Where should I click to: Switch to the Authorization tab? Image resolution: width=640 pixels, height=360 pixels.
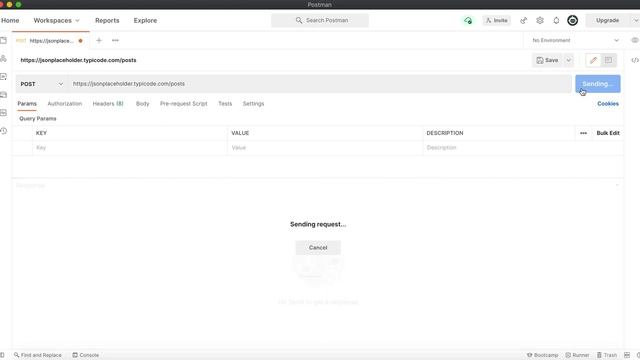[64, 104]
